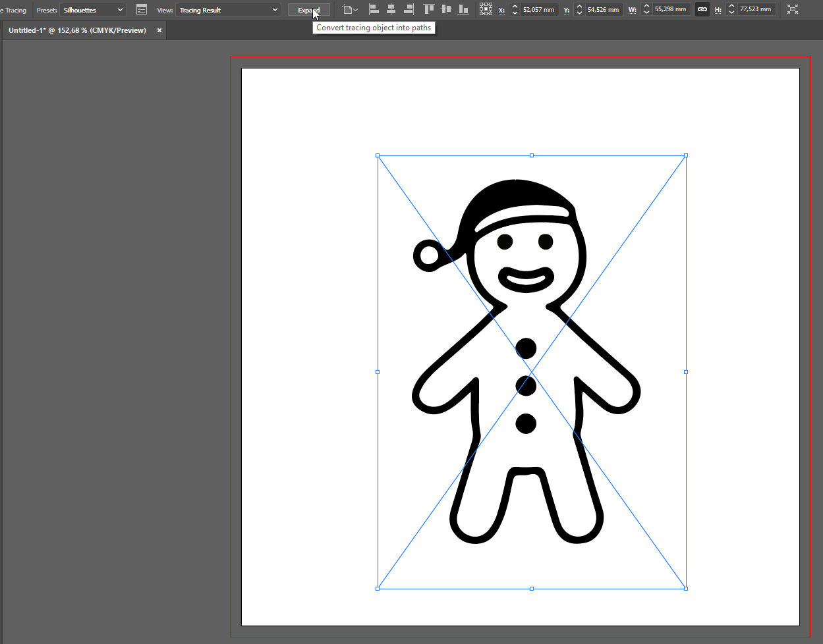823x644 pixels.
Task: Close the Untitled-1 document tab
Action: click(x=159, y=30)
